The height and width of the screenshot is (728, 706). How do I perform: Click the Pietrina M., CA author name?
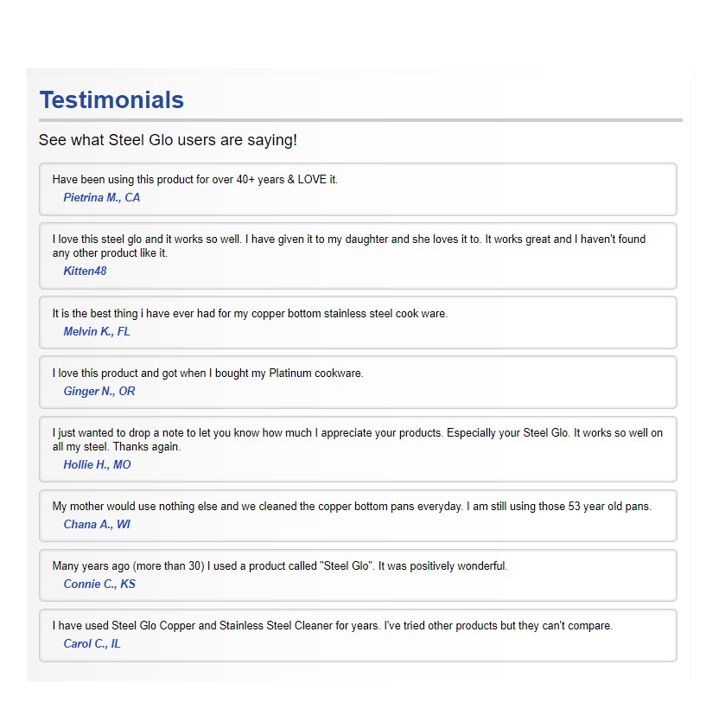point(102,197)
